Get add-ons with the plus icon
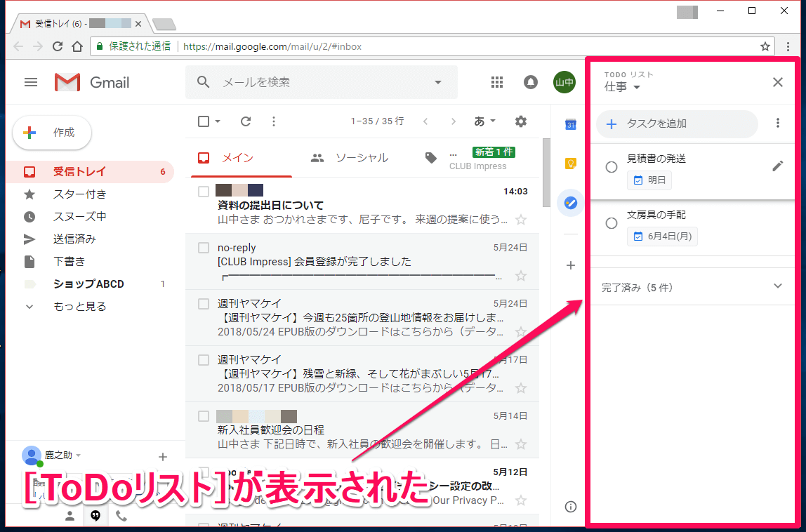Viewport: 806px width, 532px height. coord(571,265)
